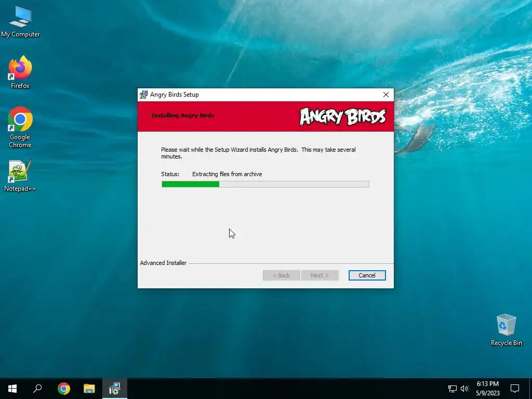Click the 'Advanced Installer' label

tap(163, 263)
